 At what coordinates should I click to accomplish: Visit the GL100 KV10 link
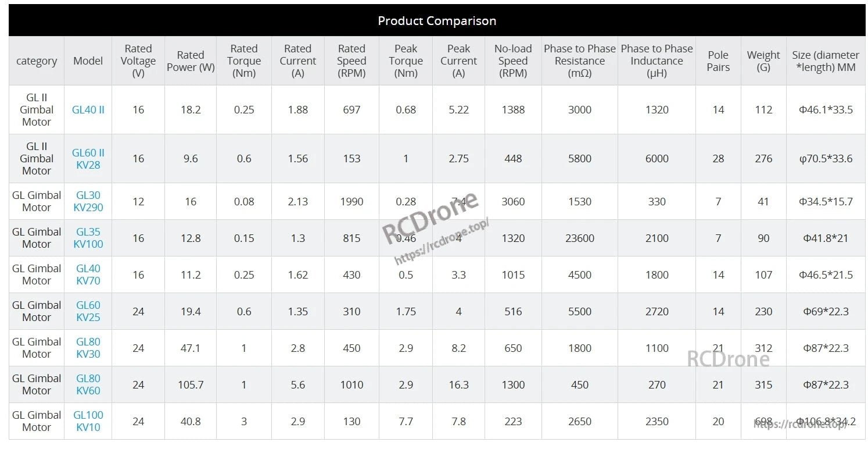tap(88, 421)
